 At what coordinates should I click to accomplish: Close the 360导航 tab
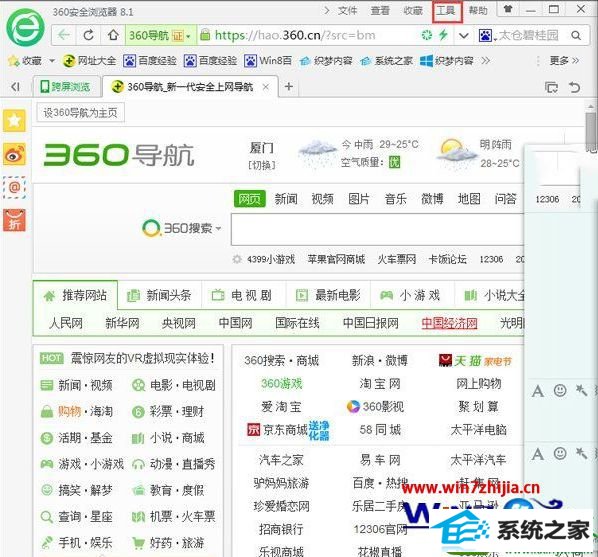click(266, 87)
